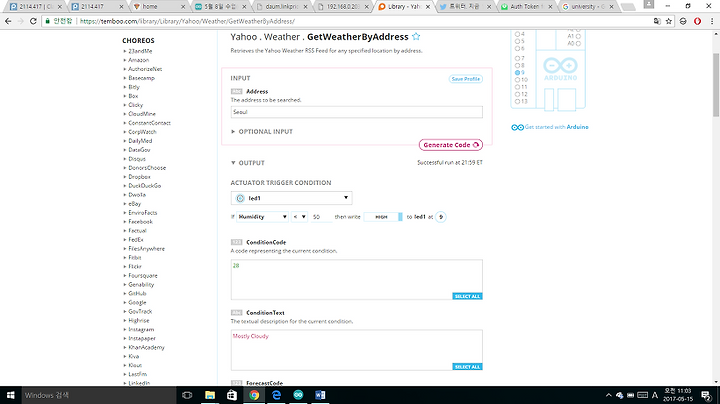Expand the Google choreo category
The height and width of the screenshot is (404, 720).
coord(135,303)
